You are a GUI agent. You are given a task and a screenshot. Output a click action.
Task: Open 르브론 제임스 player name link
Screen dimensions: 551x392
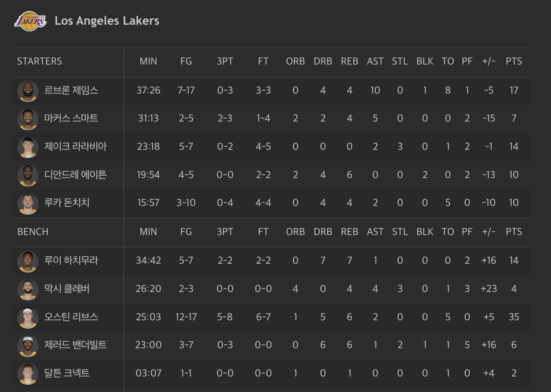coord(71,90)
